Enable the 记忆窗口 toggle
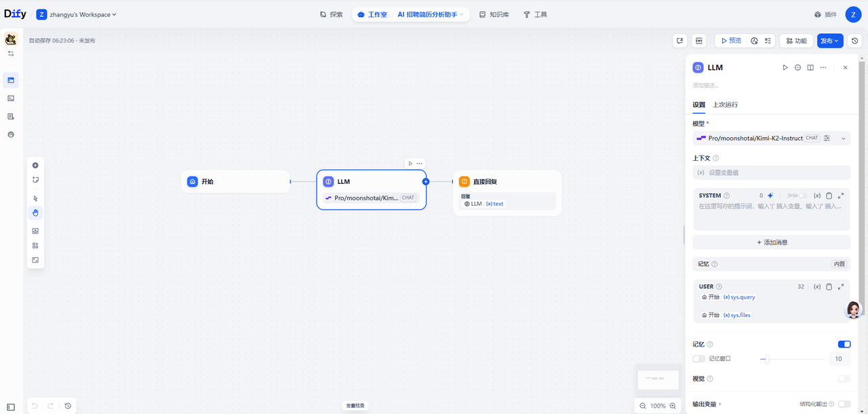This screenshot has width=868, height=414. pos(698,358)
